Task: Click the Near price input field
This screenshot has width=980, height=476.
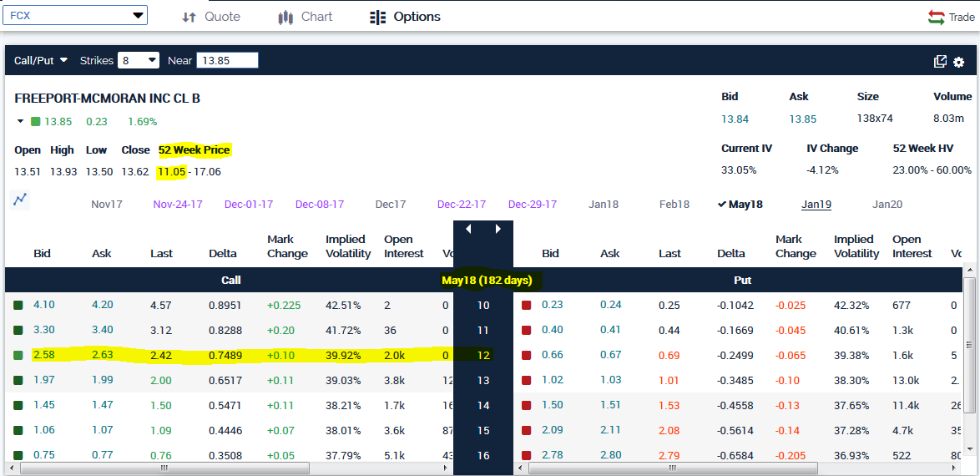Action: coord(226,60)
